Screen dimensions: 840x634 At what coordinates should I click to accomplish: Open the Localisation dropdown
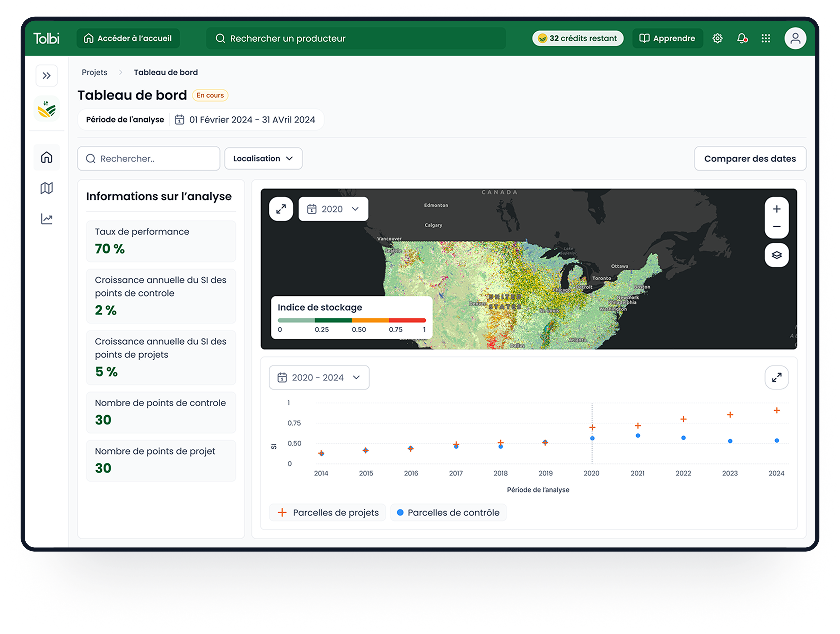pos(263,159)
